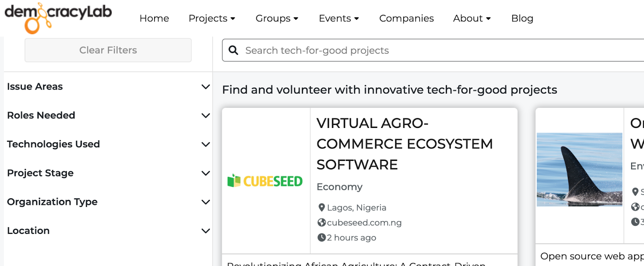Click the DemocracyLab logo
The width and height of the screenshot is (644, 266).
pos(58,18)
